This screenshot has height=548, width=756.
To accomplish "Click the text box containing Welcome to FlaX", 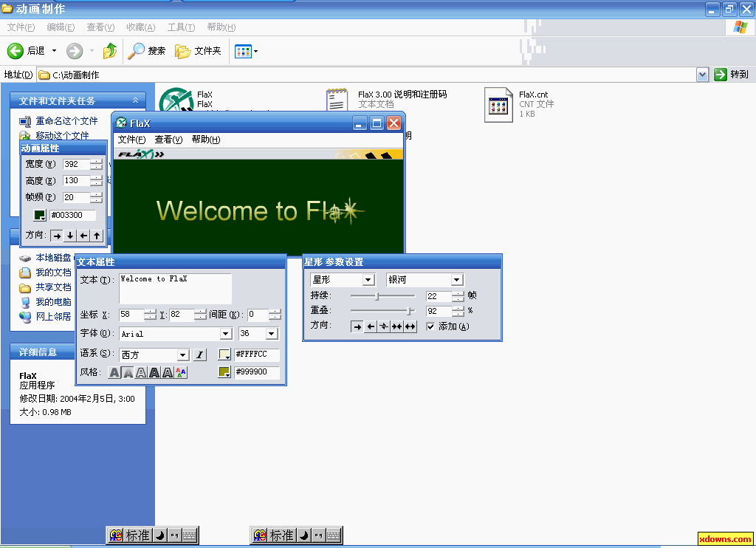I will 175,288.
